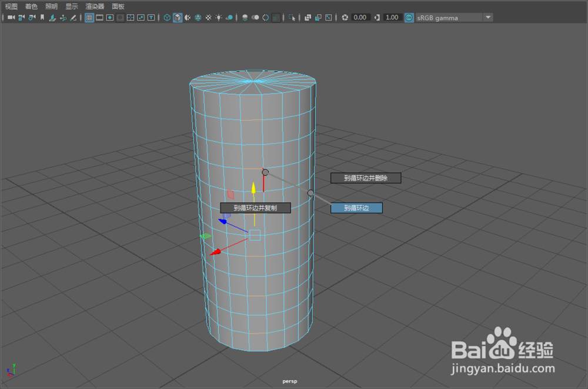Toggle the Film Gate display
Screen dimensions: 588x389
click(x=99, y=18)
